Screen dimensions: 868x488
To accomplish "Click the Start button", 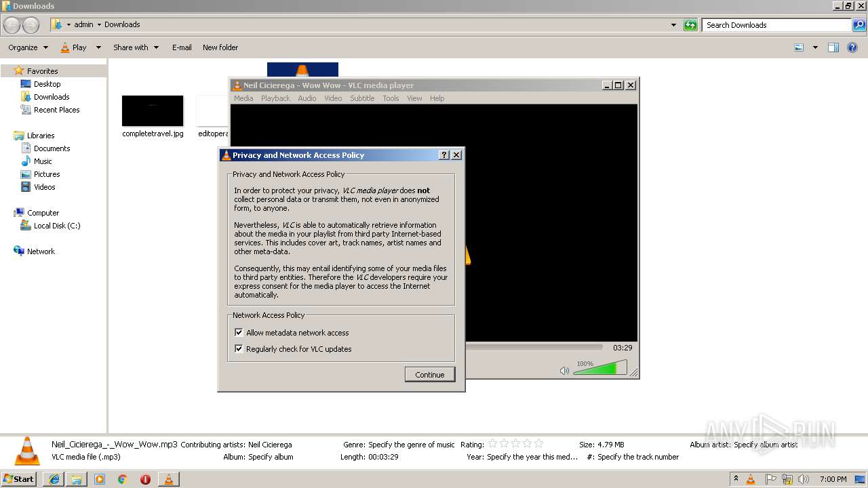I will tap(18, 479).
